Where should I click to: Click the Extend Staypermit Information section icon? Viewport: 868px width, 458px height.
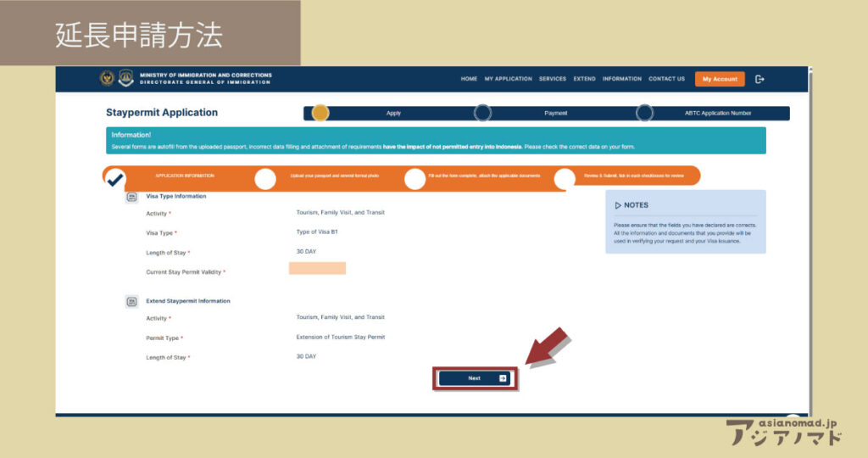pyautogui.click(x=131, y=301)
